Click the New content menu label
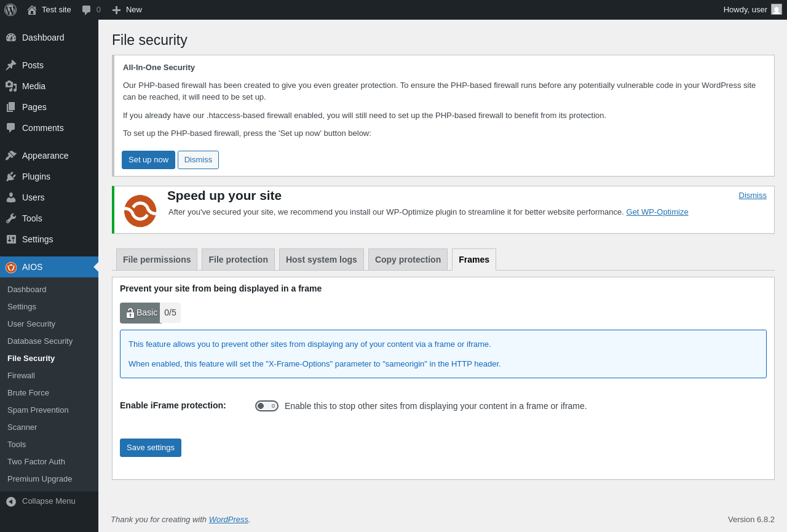The image size is (787, 532). [x=134, y=10]
